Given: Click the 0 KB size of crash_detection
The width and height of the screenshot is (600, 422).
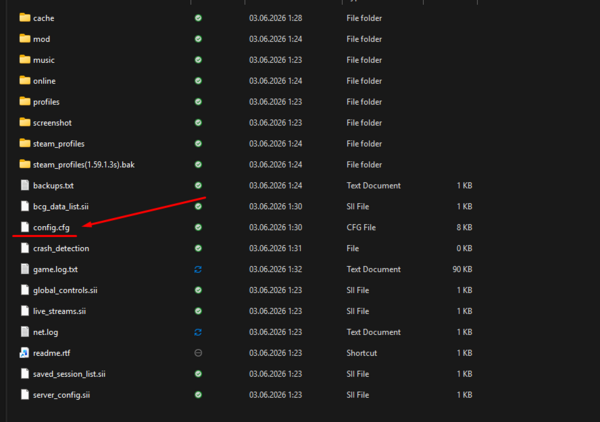Looking at the screenshot, I should coord(464,248).
